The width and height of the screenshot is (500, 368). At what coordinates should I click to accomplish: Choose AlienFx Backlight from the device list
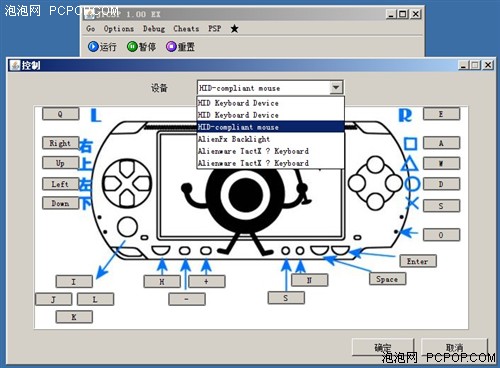click(x=271, y=139)
